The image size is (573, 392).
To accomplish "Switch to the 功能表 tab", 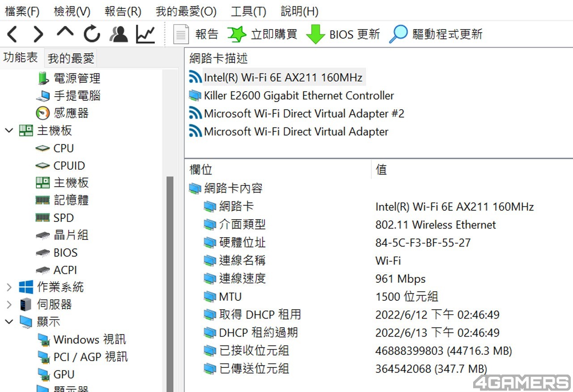I will pos(21,57).
